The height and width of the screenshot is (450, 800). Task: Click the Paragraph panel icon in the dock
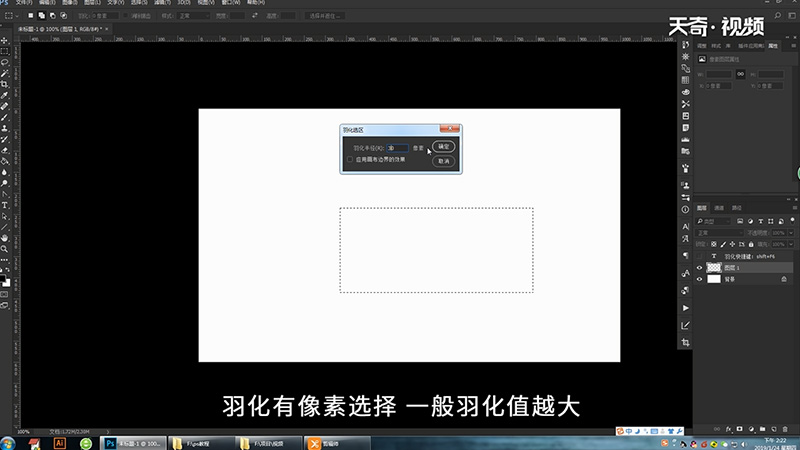685,255
